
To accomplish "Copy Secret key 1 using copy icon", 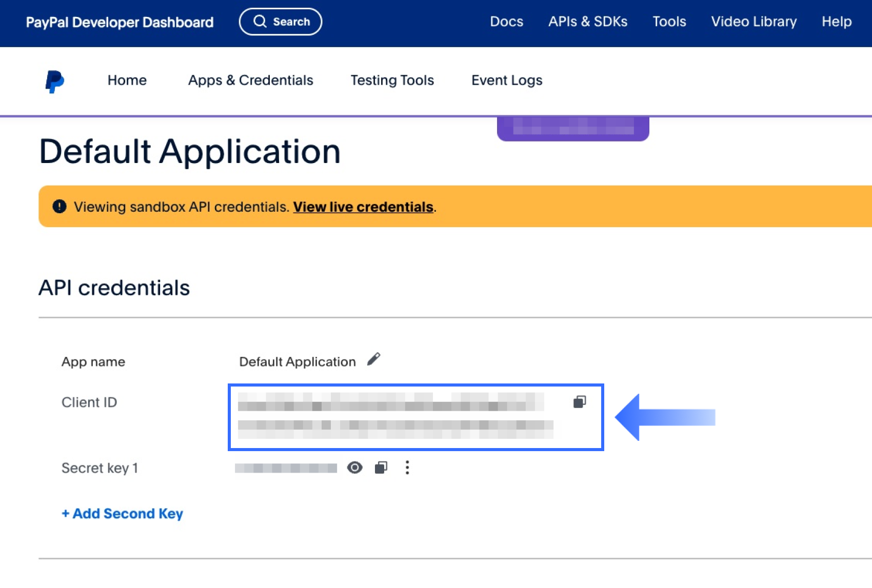I will 381,468.
